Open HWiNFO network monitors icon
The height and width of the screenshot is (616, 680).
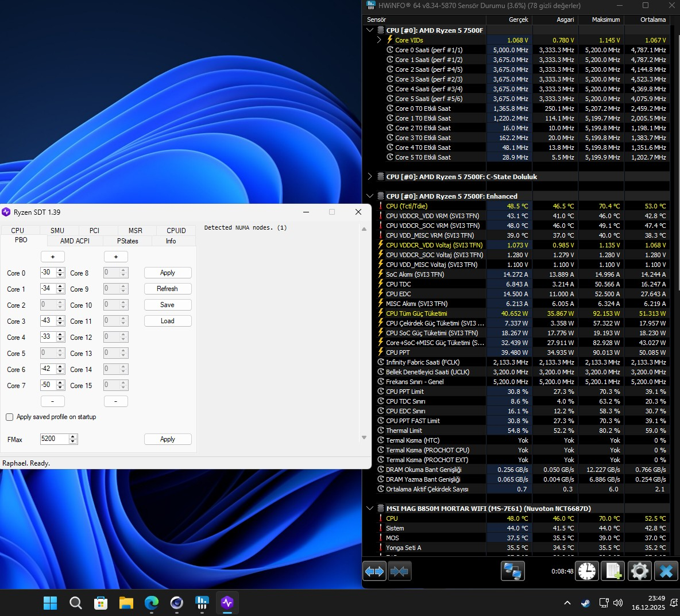pos(513,571)
